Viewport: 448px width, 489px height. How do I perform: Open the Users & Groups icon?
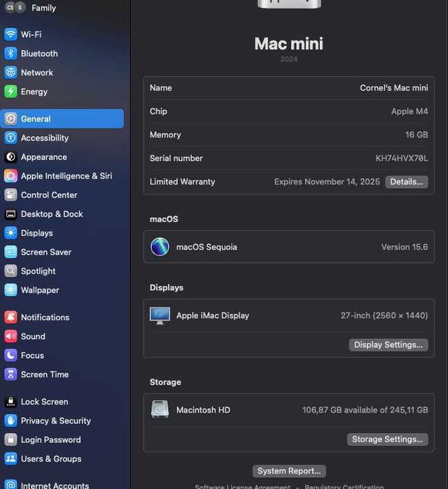click(10, 458)
